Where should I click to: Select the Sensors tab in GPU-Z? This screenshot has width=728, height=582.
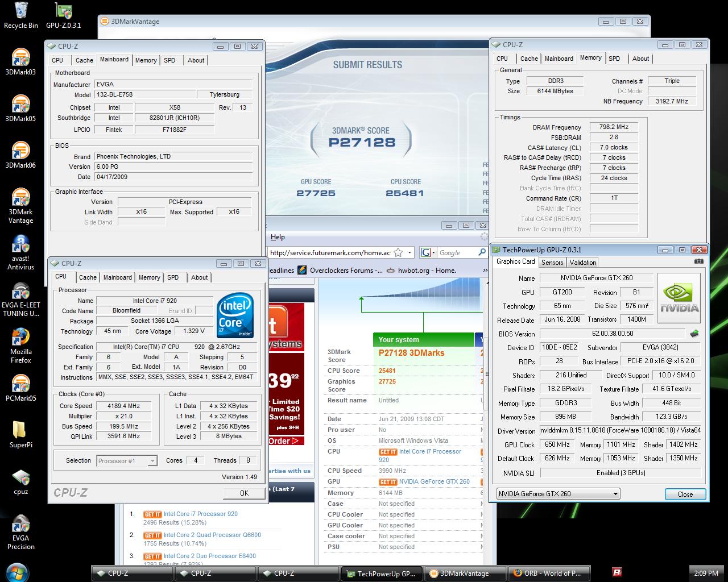click(x=552, y=263)
